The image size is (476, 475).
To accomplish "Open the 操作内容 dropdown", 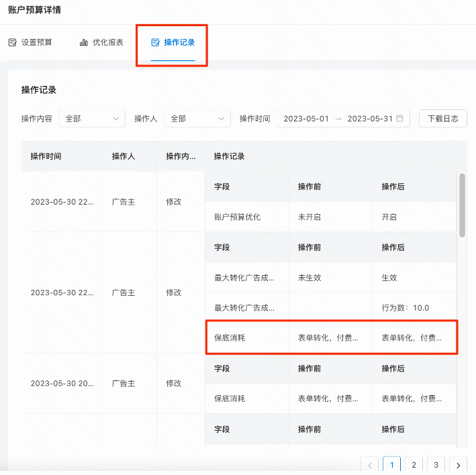I will click(92, 119).
